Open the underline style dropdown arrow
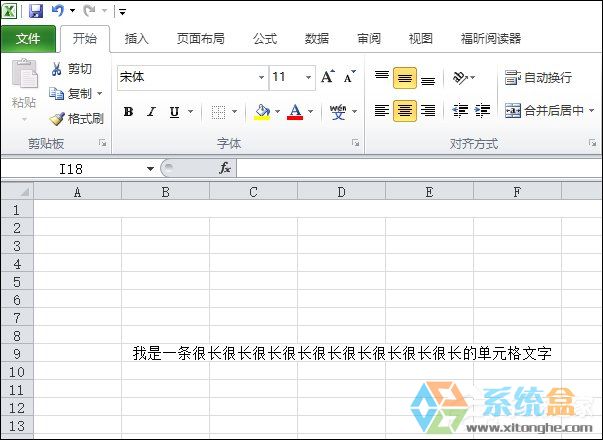The width and height of the screenshot is (603, 440). pos(190,112)
